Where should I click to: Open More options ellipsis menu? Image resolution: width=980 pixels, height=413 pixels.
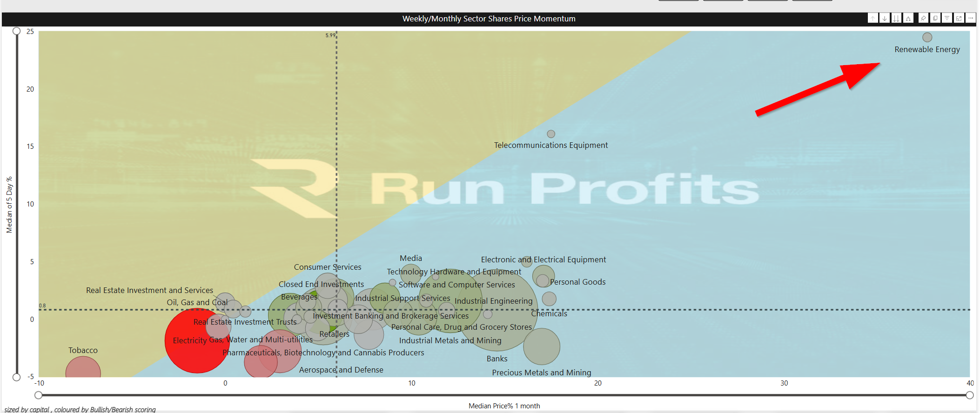pyautogui.click(x=971, y=18)
